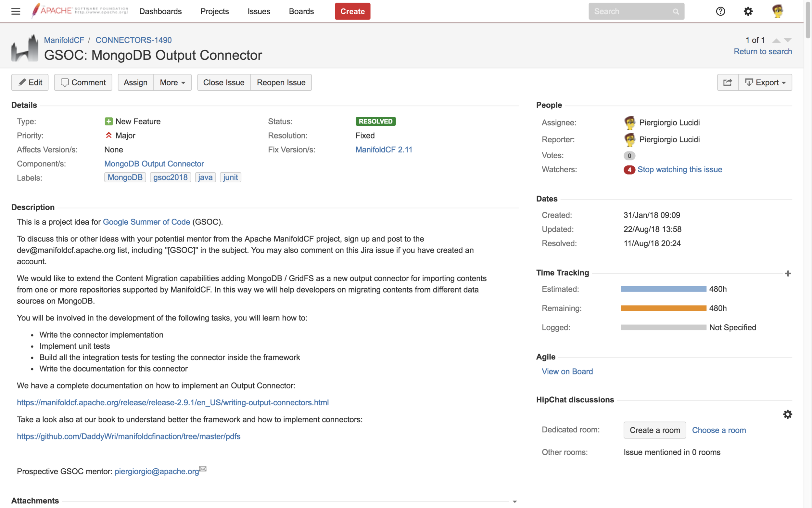Click the watchers count badge
812x508 pixels.
coord(629,170)
